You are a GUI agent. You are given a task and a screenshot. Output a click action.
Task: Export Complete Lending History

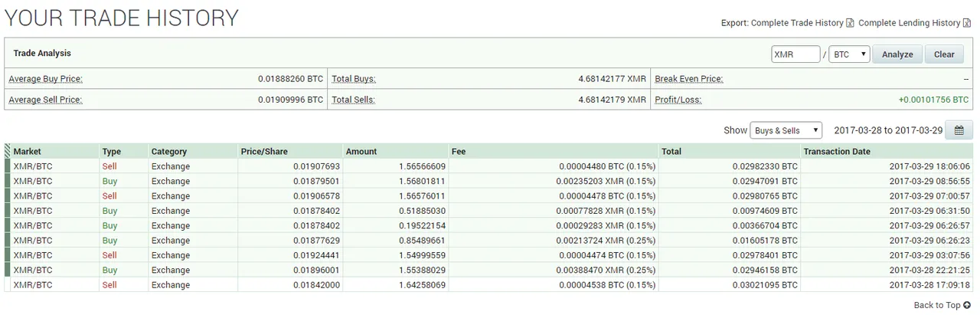coord(910,23)
